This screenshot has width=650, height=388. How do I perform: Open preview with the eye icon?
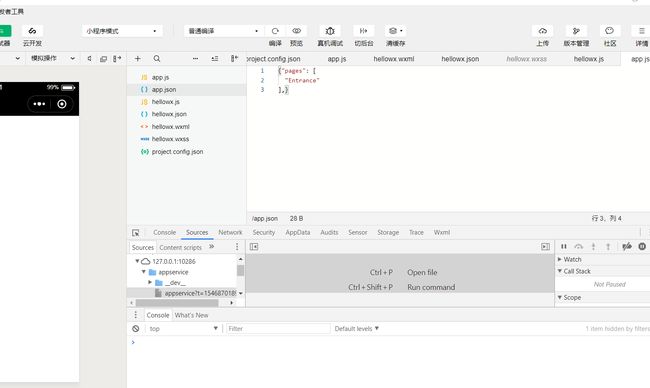296,31
